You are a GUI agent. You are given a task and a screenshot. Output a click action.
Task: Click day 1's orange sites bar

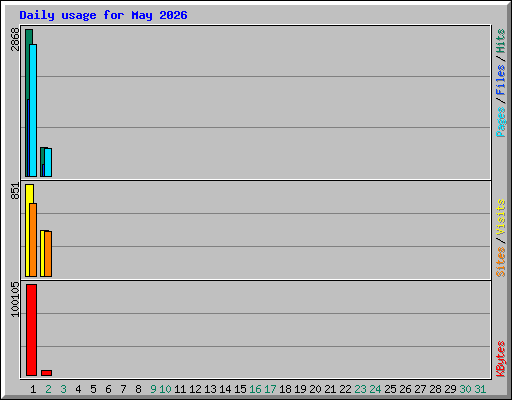(x=33, y=240)
